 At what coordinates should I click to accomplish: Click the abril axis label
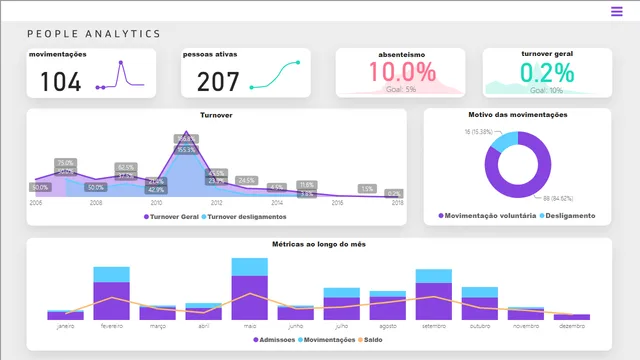point(204,326)
